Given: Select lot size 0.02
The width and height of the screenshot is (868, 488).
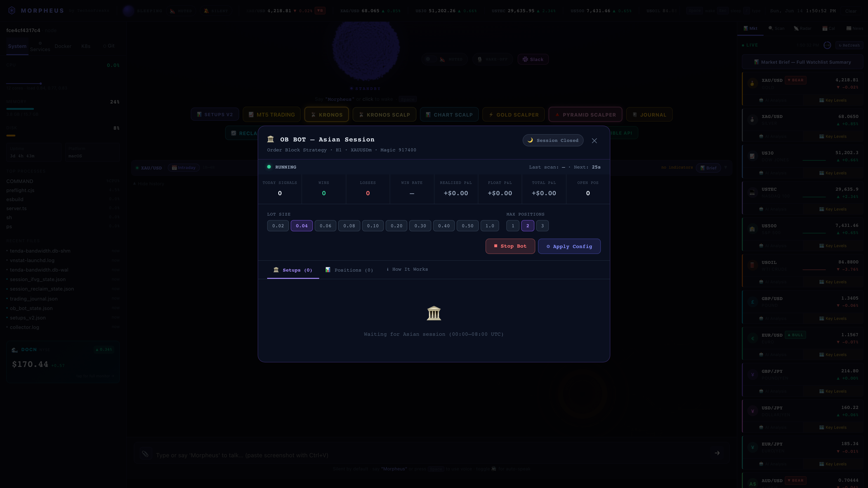Looking at the screenshot, I should click(x=278, y=226).
